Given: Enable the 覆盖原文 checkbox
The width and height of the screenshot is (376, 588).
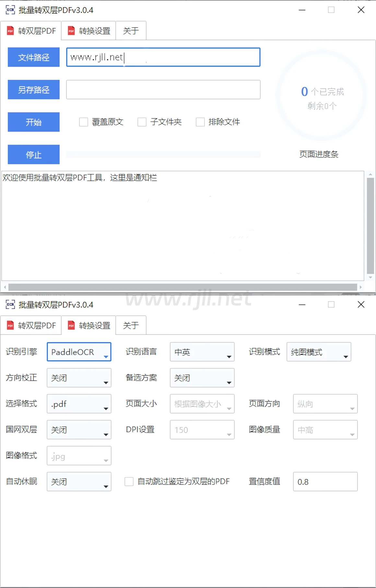Looking at the screenshot, I should 84,122.
